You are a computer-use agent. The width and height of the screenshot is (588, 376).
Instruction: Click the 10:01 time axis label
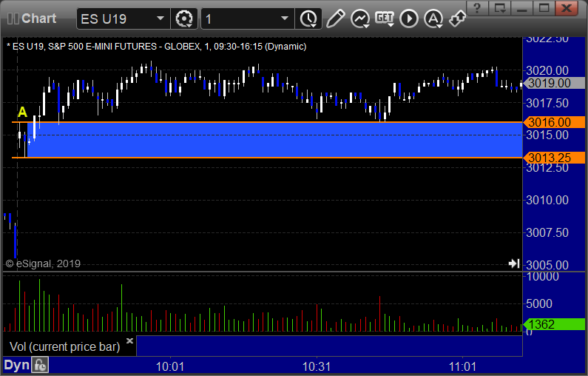click(170, 366)
